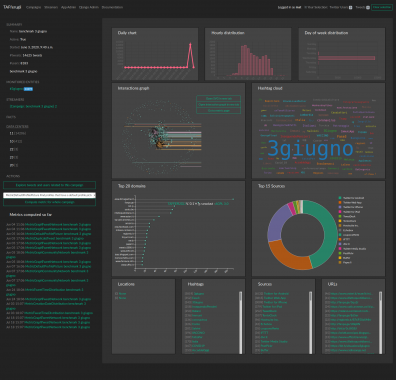Viewport: 396px width, 380px height.
Task: Click first button in Interactions graph panel
Action: [x=219, y=99]
